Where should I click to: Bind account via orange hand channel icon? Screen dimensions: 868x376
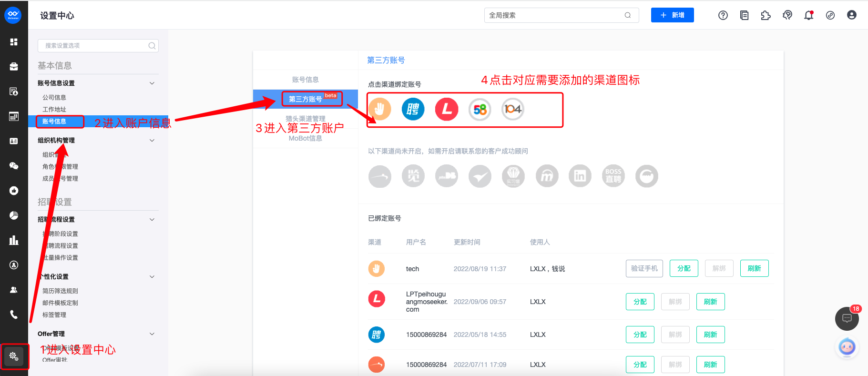379,109
